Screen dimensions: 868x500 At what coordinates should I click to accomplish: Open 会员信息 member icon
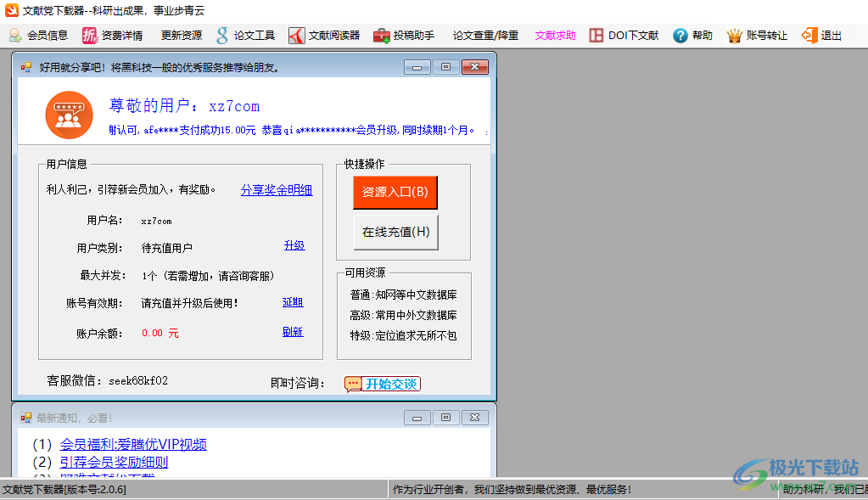(15, 36)
